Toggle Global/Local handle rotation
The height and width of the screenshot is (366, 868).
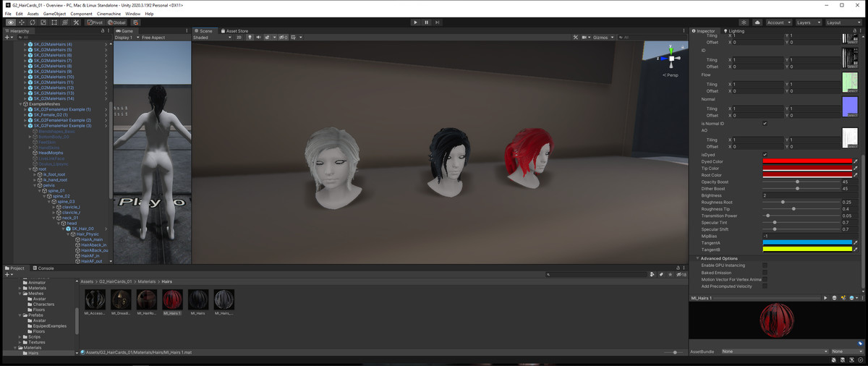116,22
